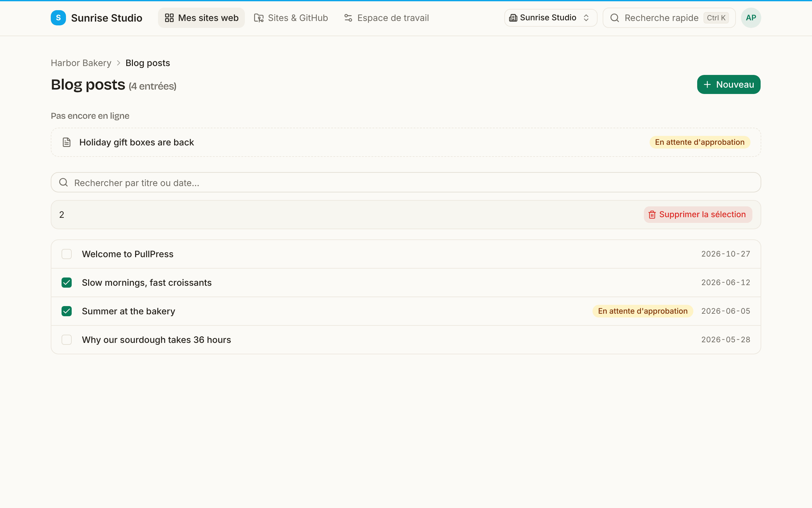Check Why our sourdough takes 36 hours checkbox

pos(67,340)
